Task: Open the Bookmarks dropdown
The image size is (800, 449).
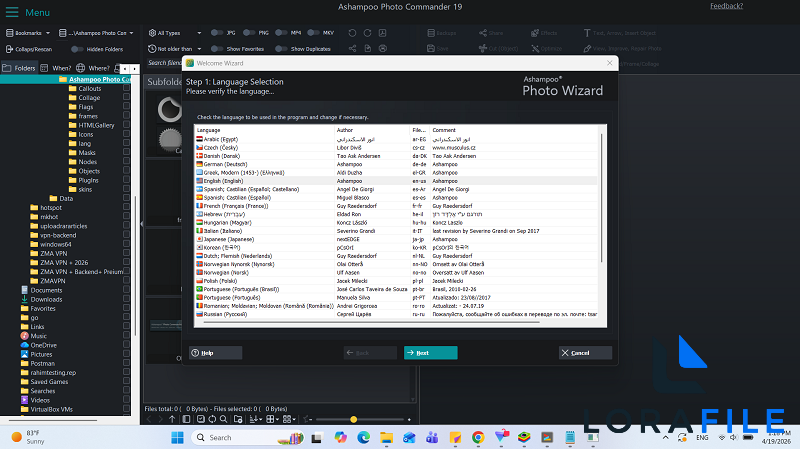Action: [x=28, y=33]
